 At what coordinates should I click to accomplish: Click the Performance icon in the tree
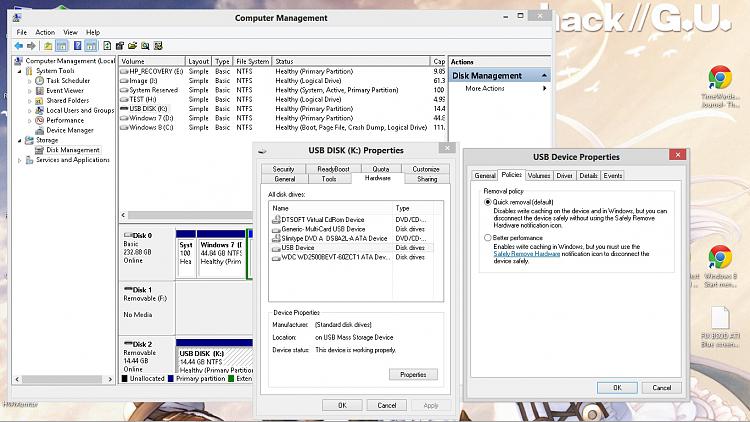coord(40,120)
